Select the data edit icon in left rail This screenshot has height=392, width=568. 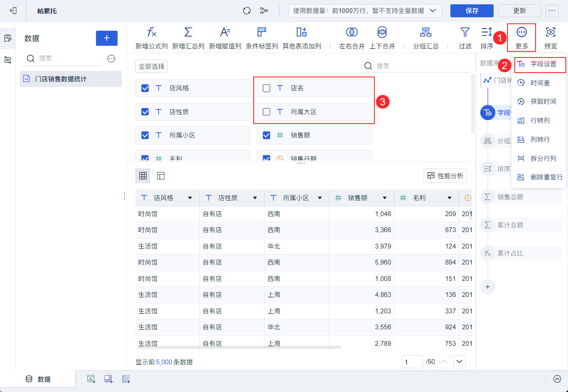tap(7, 38)
